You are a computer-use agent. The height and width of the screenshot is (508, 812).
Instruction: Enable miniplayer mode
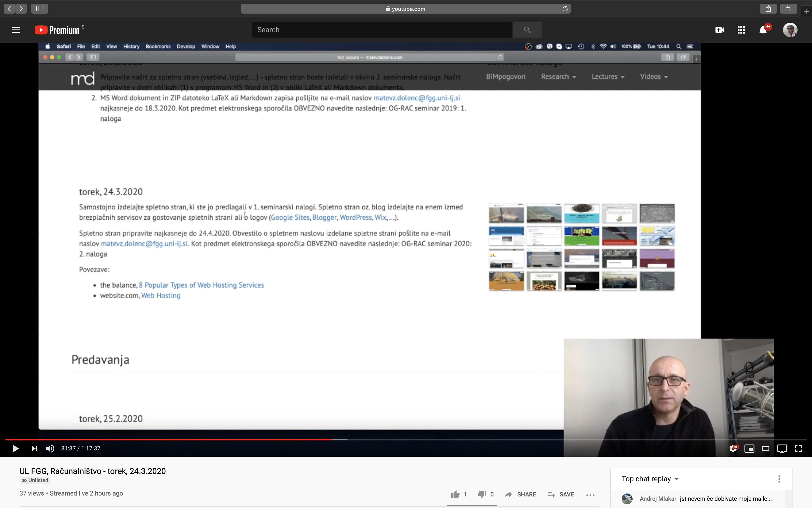tap(749, 448)
